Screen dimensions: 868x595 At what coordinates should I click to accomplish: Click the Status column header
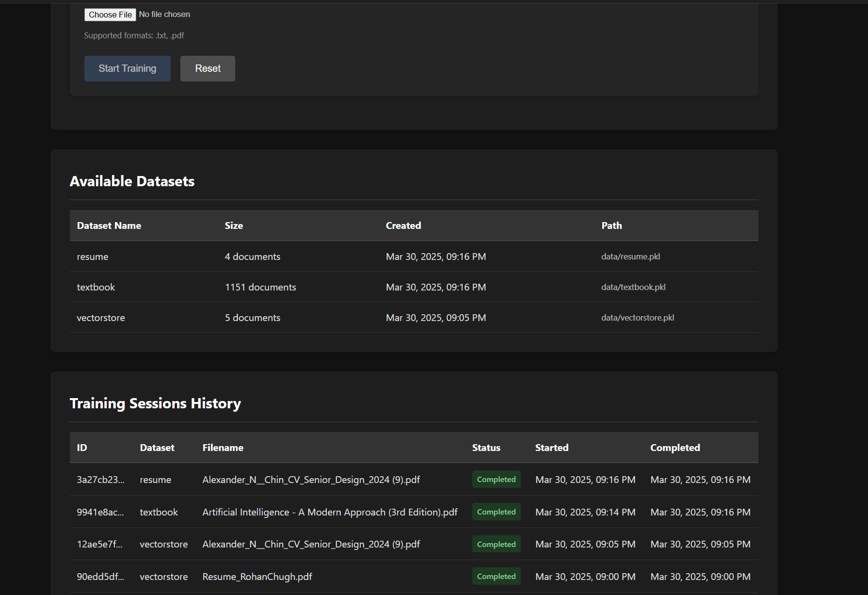click(x=486, y=448)
